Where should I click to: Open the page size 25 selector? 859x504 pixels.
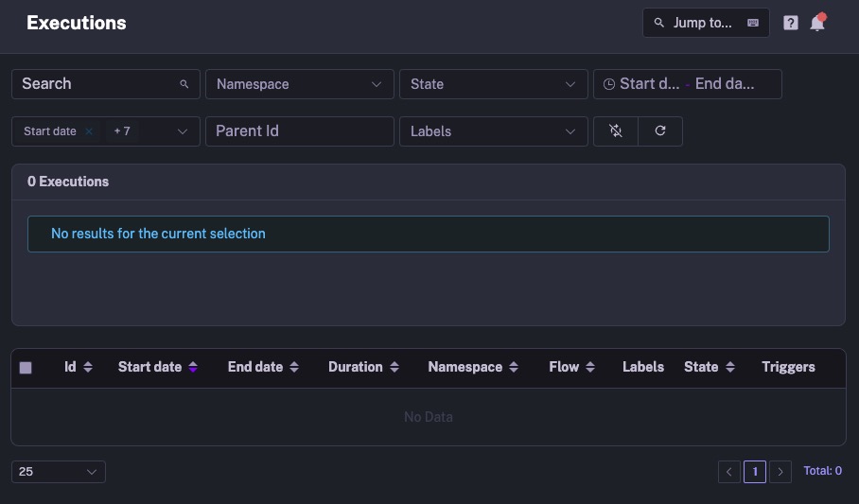click(x=59, y=471)
